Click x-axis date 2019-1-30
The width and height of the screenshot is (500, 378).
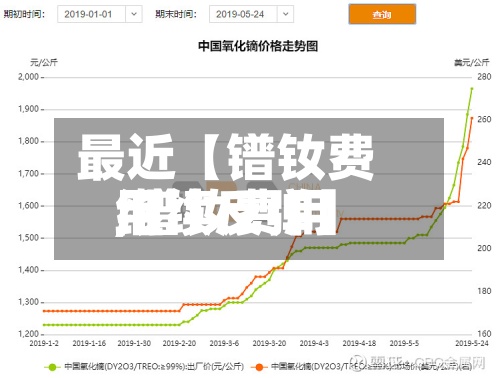134,343
